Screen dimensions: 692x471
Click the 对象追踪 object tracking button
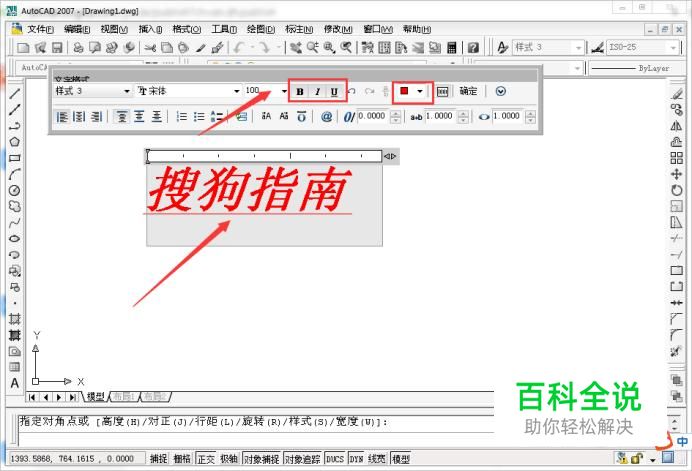coord(302,459)
